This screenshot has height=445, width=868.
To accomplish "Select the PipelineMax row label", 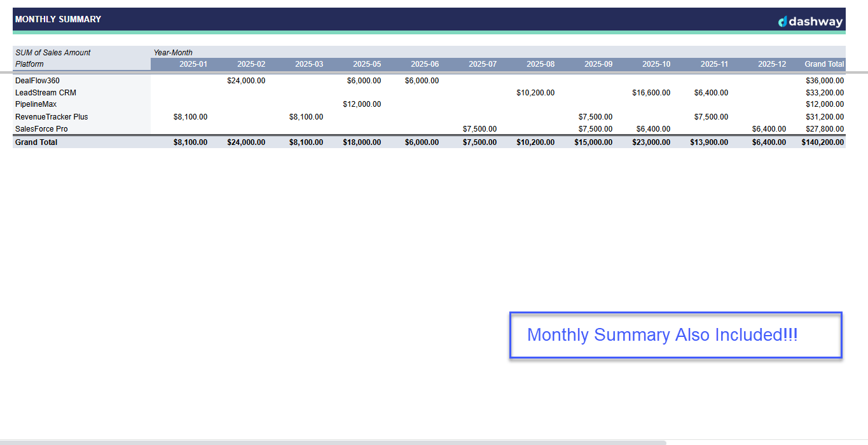I will (x=36, y=104).
